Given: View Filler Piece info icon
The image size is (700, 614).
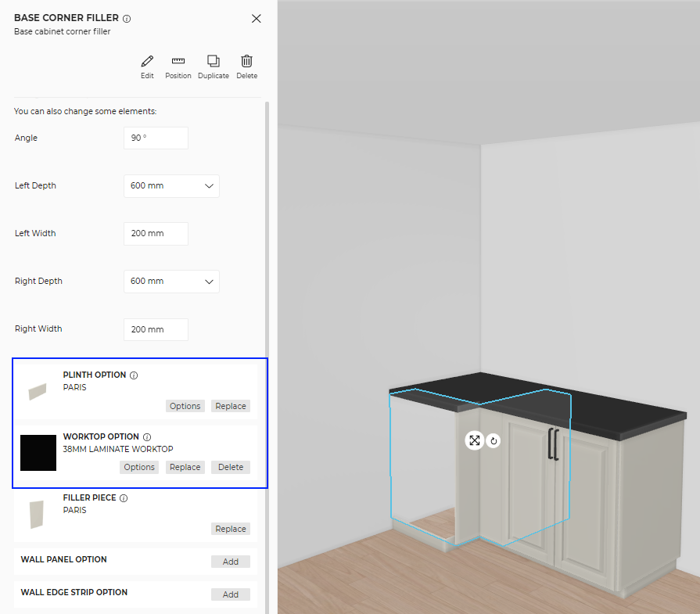Looking at the screenshot, I should coord(124,498).
